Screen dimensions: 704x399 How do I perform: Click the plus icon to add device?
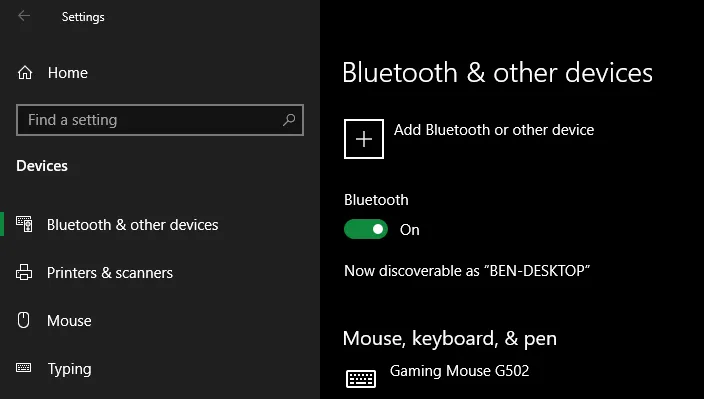(x=364, y=139)
